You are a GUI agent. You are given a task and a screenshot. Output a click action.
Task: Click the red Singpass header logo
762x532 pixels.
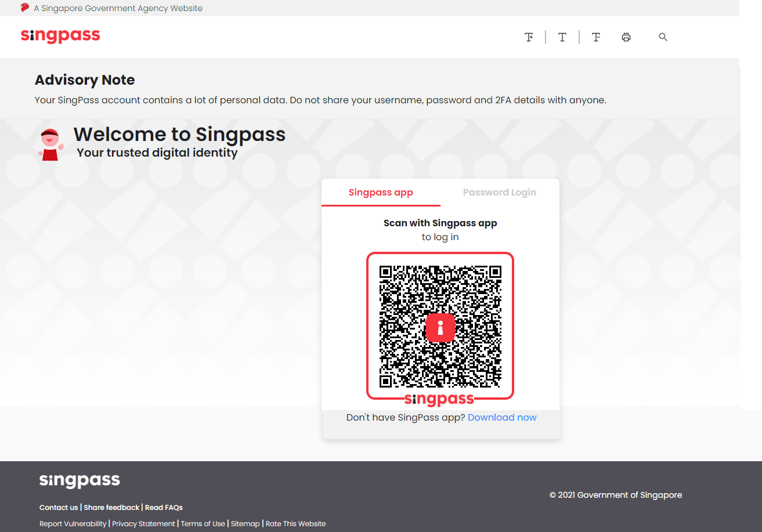(x=60, y=35)
